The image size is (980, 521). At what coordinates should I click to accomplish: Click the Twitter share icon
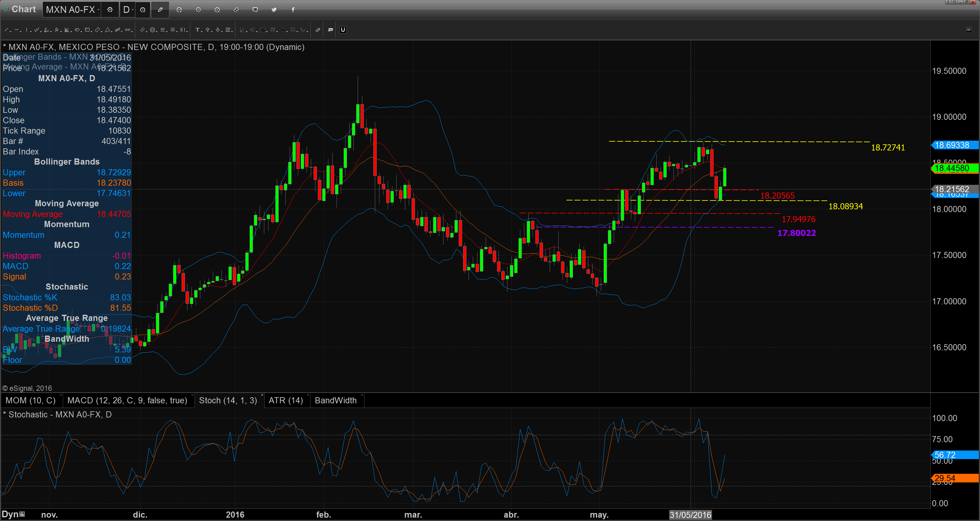pyautogui.click(x=274, y=10)
